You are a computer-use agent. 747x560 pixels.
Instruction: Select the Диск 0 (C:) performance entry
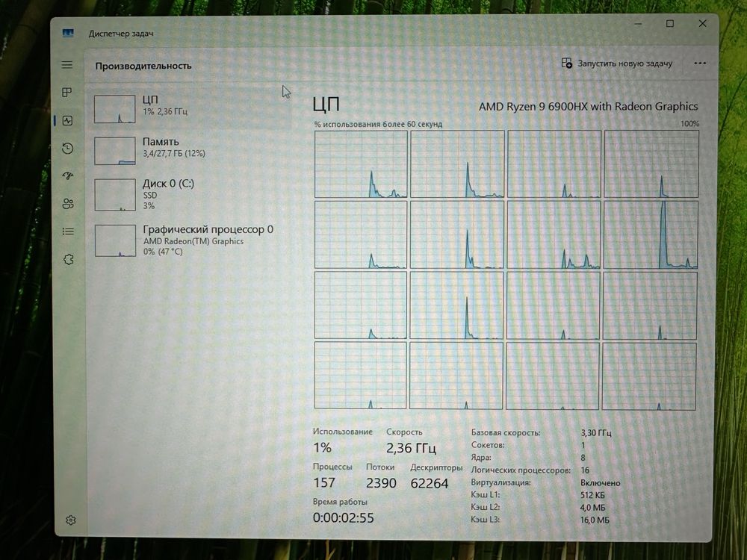(x=189, y=194)
